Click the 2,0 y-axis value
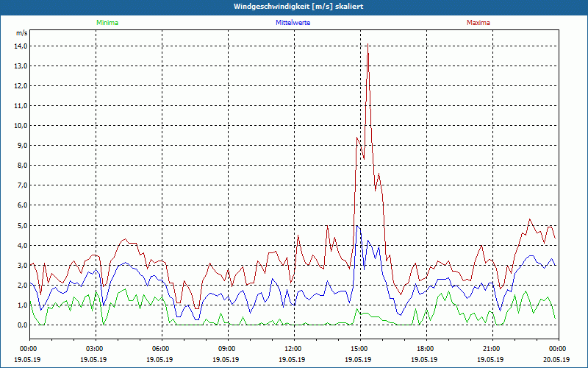This screenshot has width=588, height=368. tap(22, 286)
